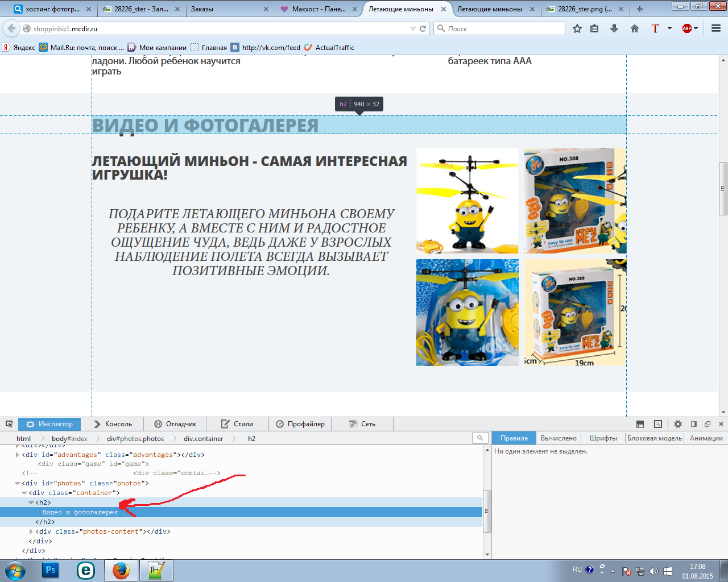Open the packaged minion on blue photo
Image resolution: width=728 pixels, height=582 pixels.
468,313
